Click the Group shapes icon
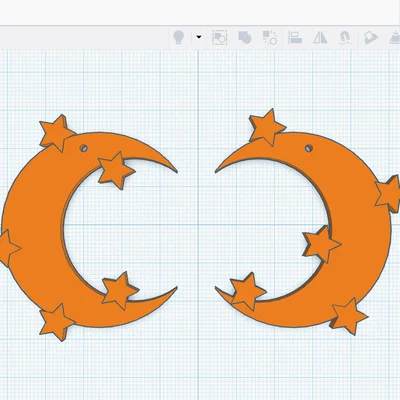Viewport: 400px width, 400px height. (x=245, y=37)
